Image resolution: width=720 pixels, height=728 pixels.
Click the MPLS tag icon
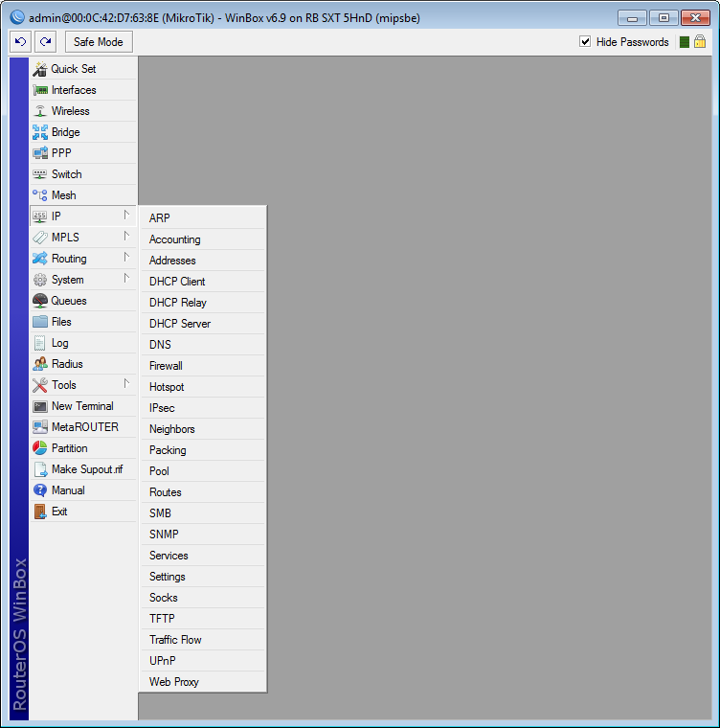40,238
